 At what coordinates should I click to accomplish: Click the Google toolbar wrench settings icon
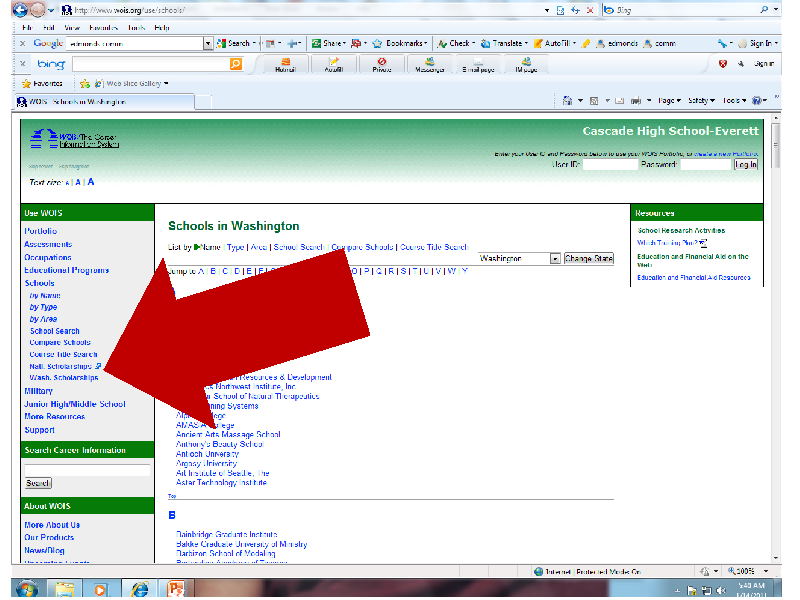pyautogui.click(x=722, y=43)
